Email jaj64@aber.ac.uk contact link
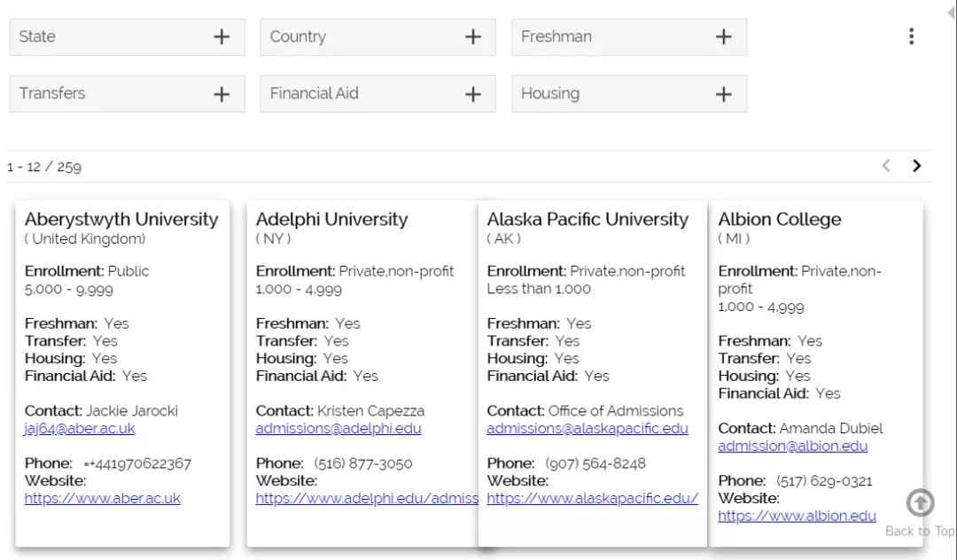This screenshot has width=957, height=560. tap(80, 429)
